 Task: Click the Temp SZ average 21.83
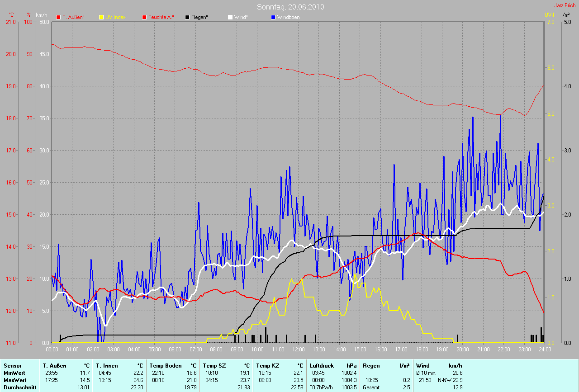tap(243, 387)
